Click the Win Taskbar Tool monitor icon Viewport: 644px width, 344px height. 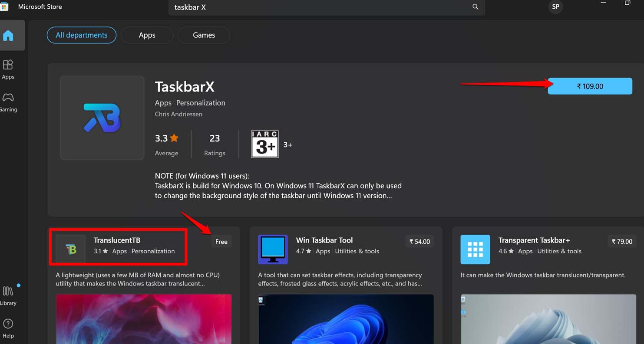[273, 249]
